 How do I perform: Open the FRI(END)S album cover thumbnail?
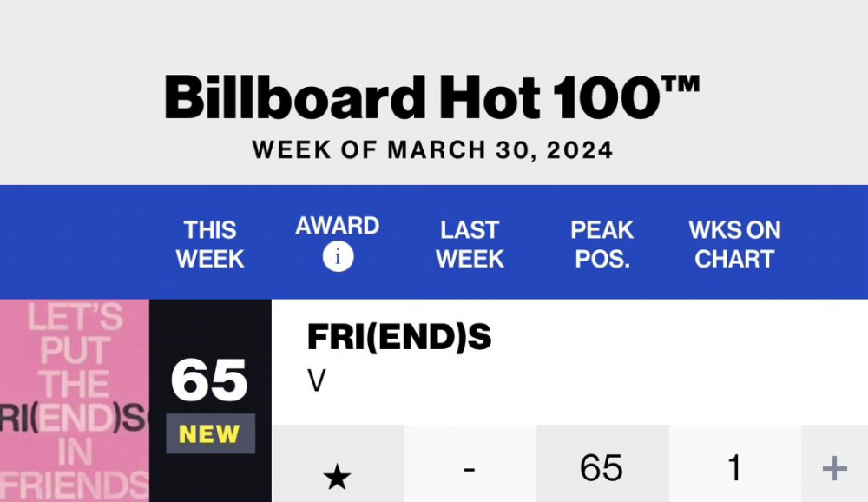click(74, 400)
